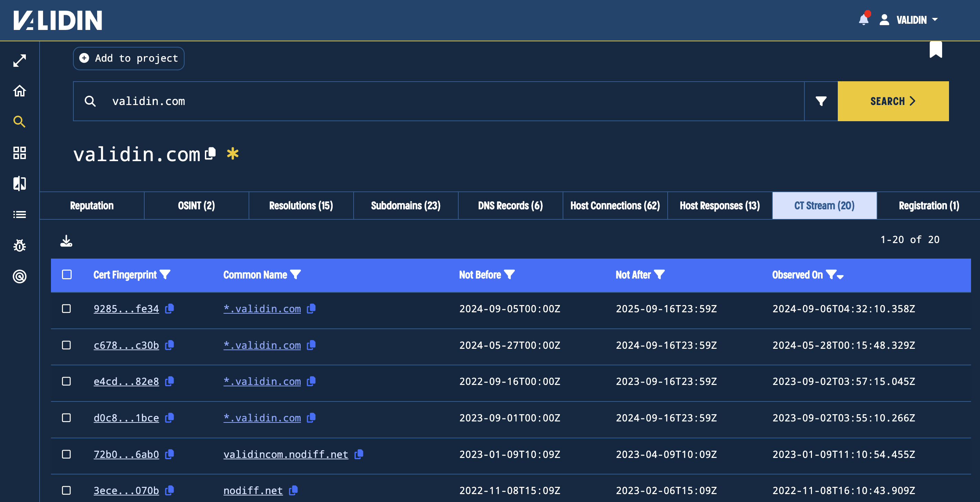Copy fingerprint 9285...fe34

pos(170,308)
